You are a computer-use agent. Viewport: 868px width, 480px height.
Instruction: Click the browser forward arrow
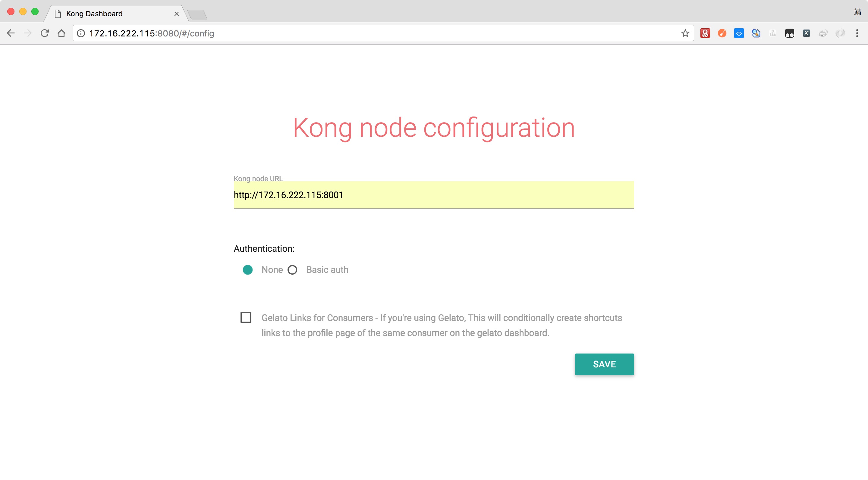click(28, 33)
